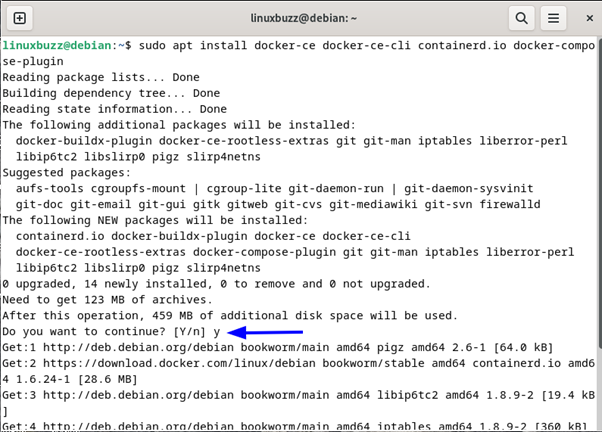Click the Get:1 deb.debian.org pigz line

point(278,348)
